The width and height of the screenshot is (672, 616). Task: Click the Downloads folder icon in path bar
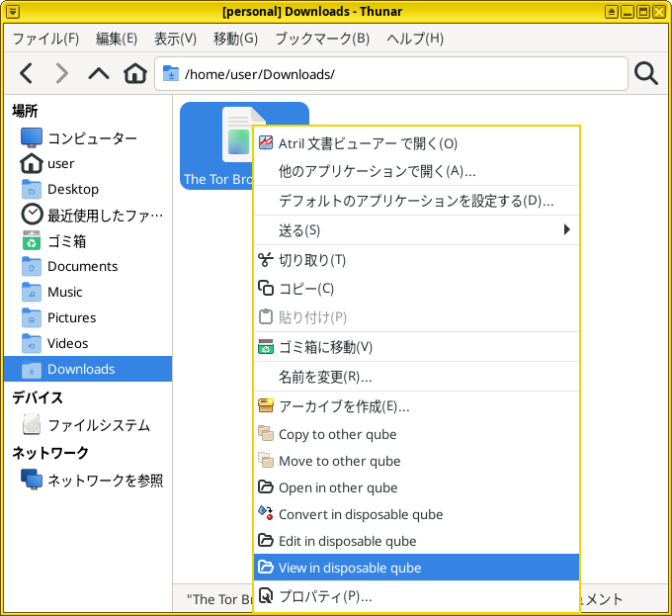[x=171, y=74]
